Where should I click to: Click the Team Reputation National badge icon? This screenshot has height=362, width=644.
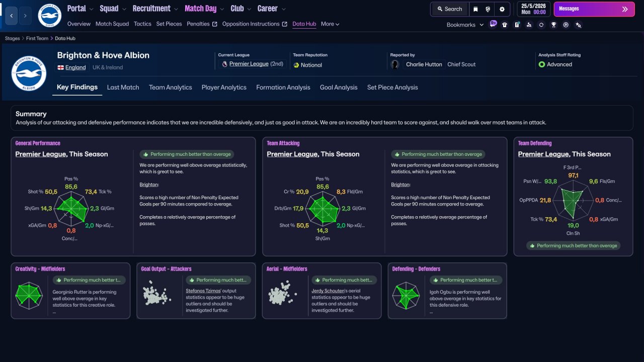tap(296, 65)
